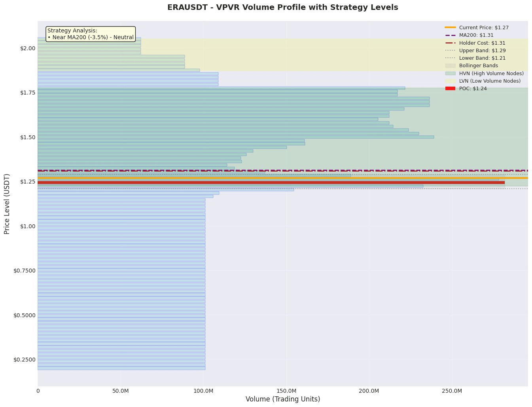Screen dimensions: 532x407
Task: Click the red POC legend swatch
Action: pyautogui.click(x=451, y=89)
